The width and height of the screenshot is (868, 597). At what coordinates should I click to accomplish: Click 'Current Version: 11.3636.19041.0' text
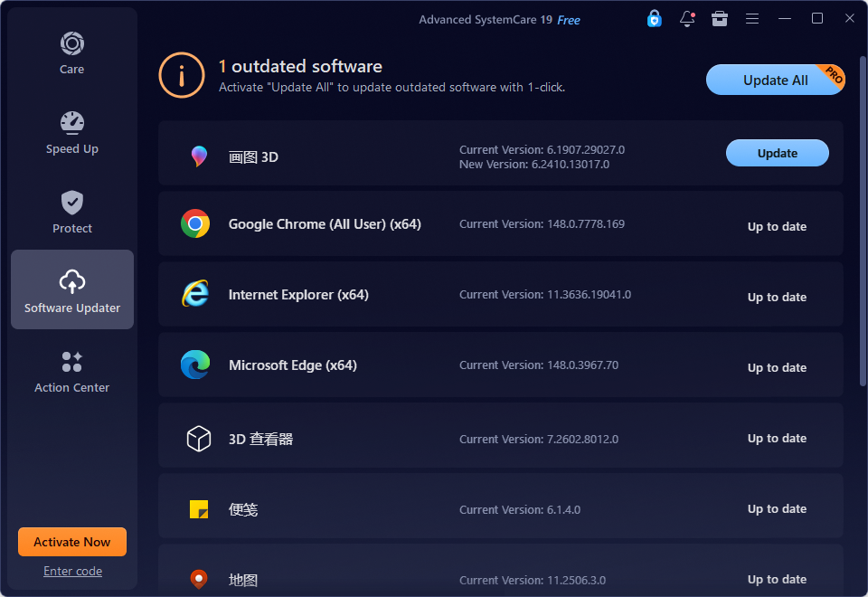coord(545,294)
